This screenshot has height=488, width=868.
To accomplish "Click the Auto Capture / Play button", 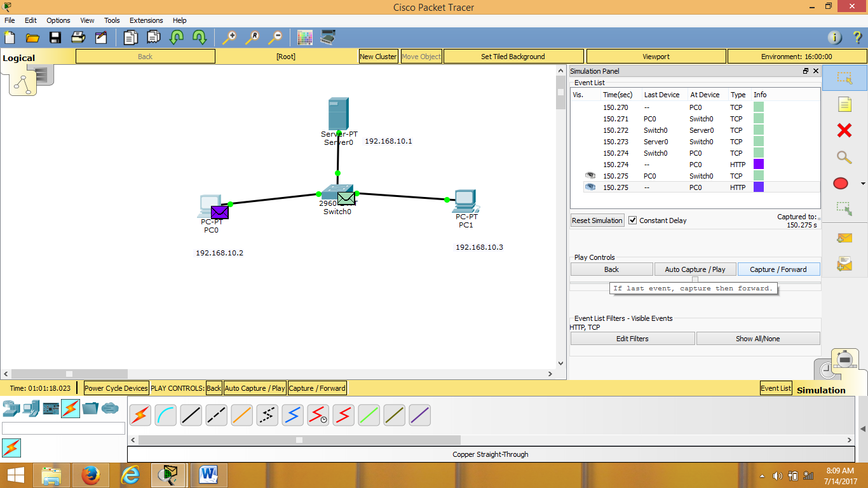I will pos(695,269).
